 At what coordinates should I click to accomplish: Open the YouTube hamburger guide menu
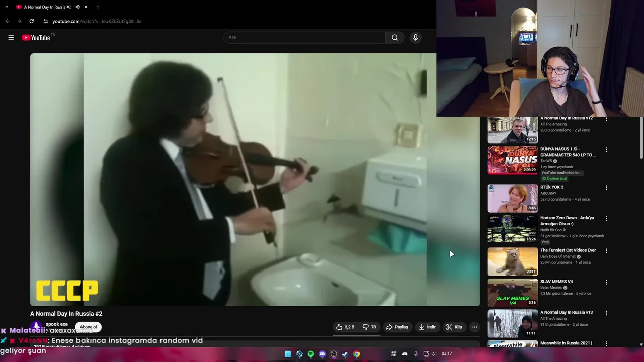pyautogui.click(x=11, y=37)
